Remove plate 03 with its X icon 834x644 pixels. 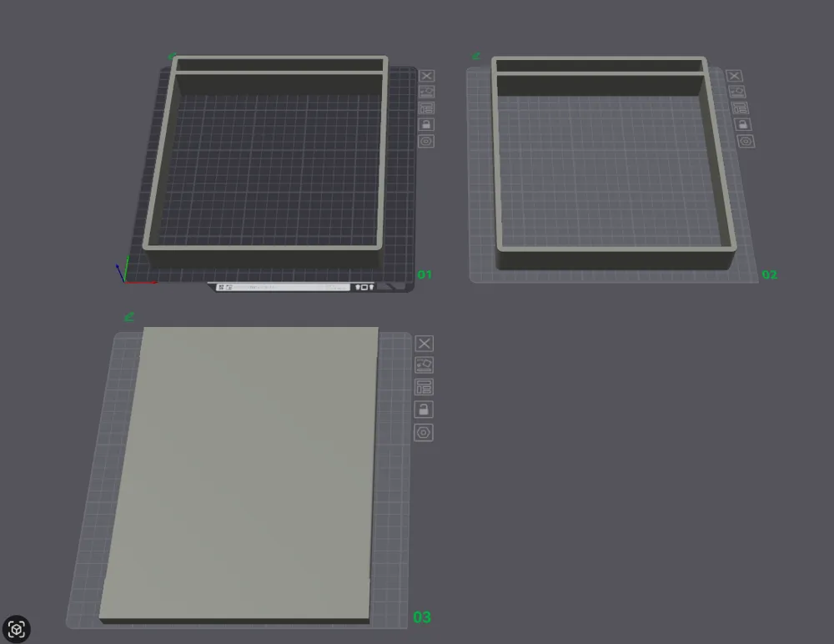coord(424,344)
